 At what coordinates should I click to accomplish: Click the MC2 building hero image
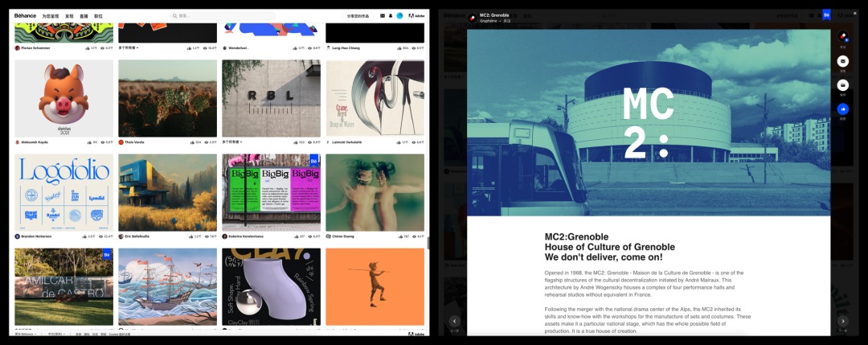pos(649,122)
